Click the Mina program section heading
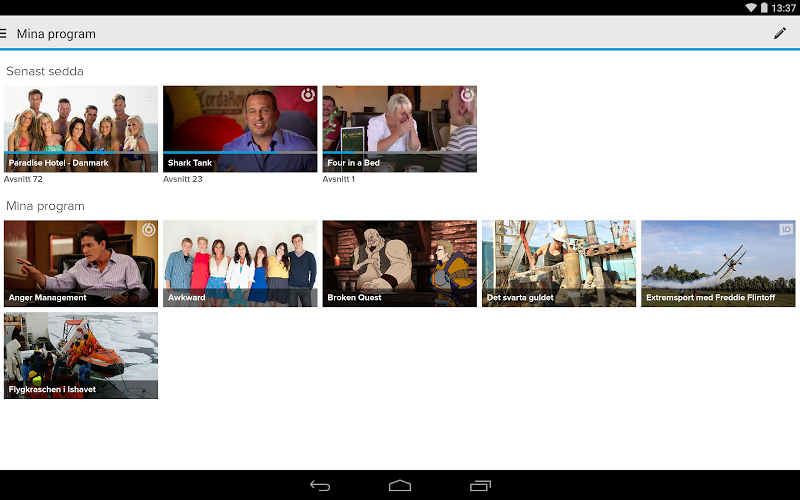This screenshot has height=500, width=800. tap(45, 206)
